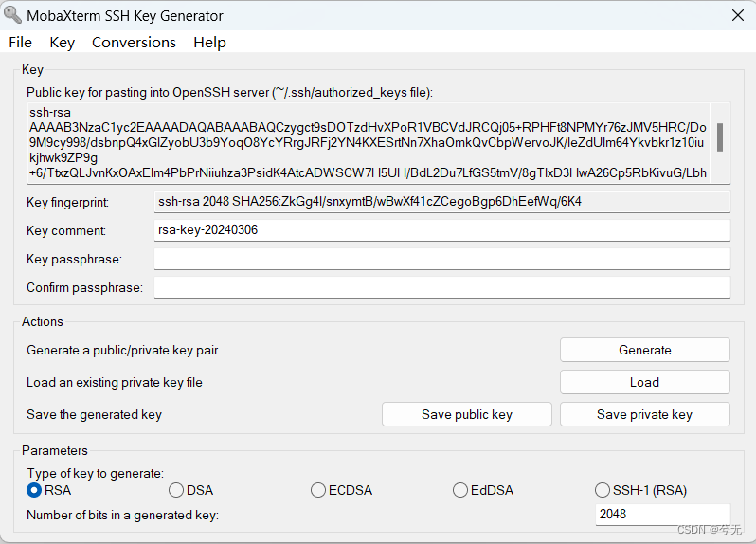Click the 'Load an existing private key file' label
The height and width of the screenshot is (544, 756).
point(115,383)
